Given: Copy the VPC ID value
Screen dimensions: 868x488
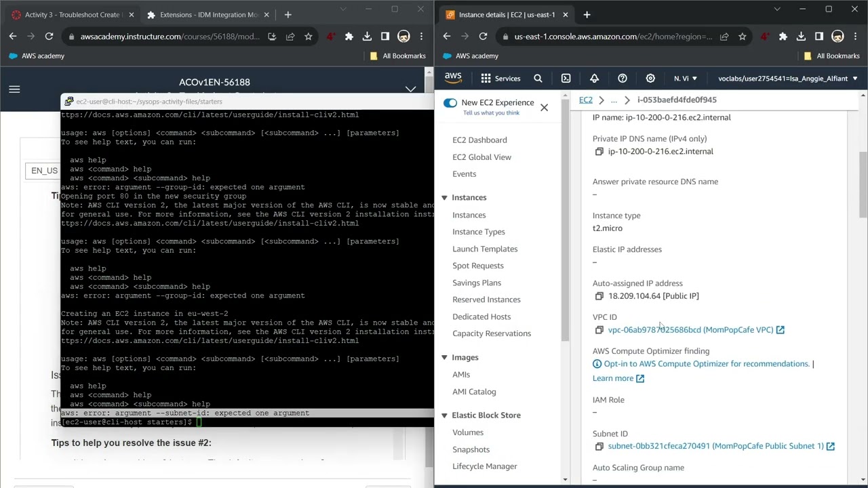Looking at the screenshot, I should tap(599, 330).
